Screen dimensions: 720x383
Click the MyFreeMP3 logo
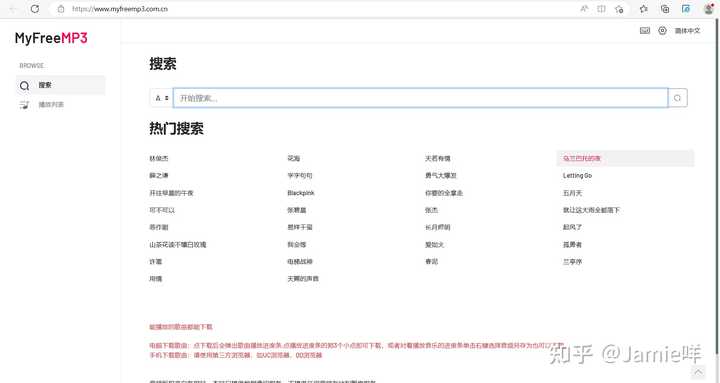[x=51, y=38]
